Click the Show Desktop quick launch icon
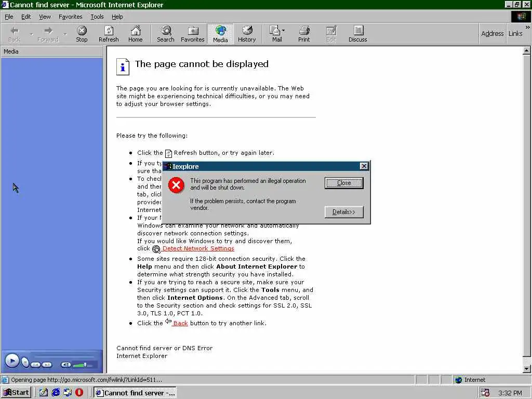The width and height of the screenshot is (532, 399). (44, 393)
